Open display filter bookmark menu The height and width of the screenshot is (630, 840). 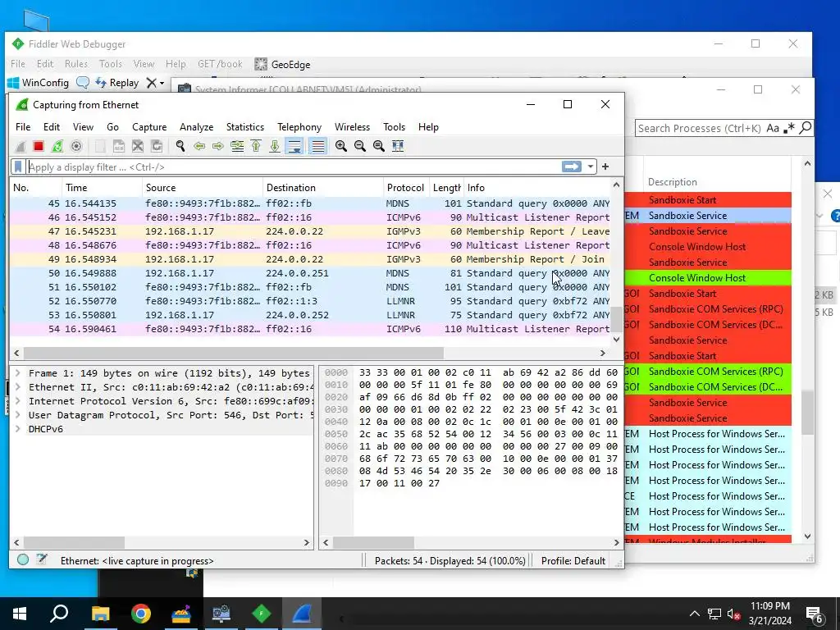point(18,167)
